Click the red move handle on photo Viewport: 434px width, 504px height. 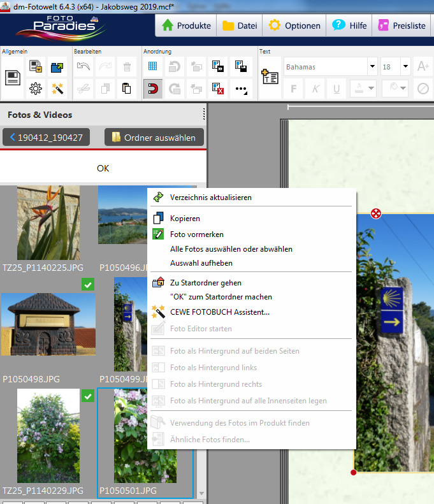376,213
